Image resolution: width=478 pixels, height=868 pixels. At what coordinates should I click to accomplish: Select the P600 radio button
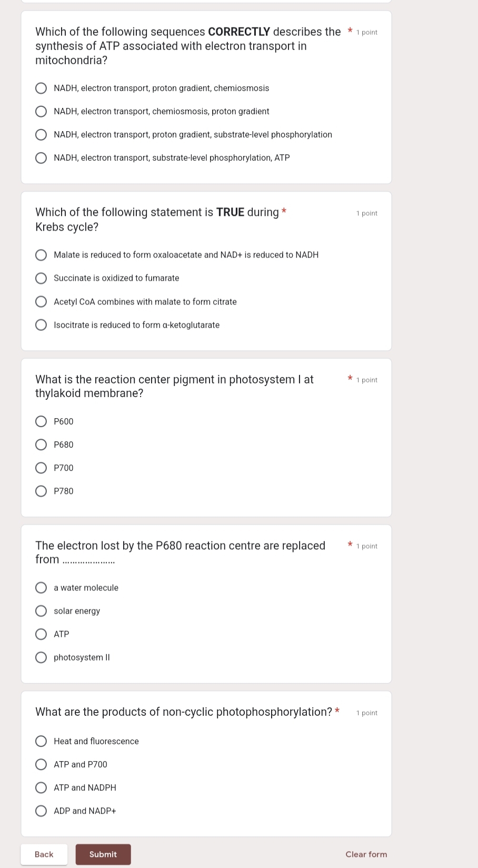click(41, 421)
